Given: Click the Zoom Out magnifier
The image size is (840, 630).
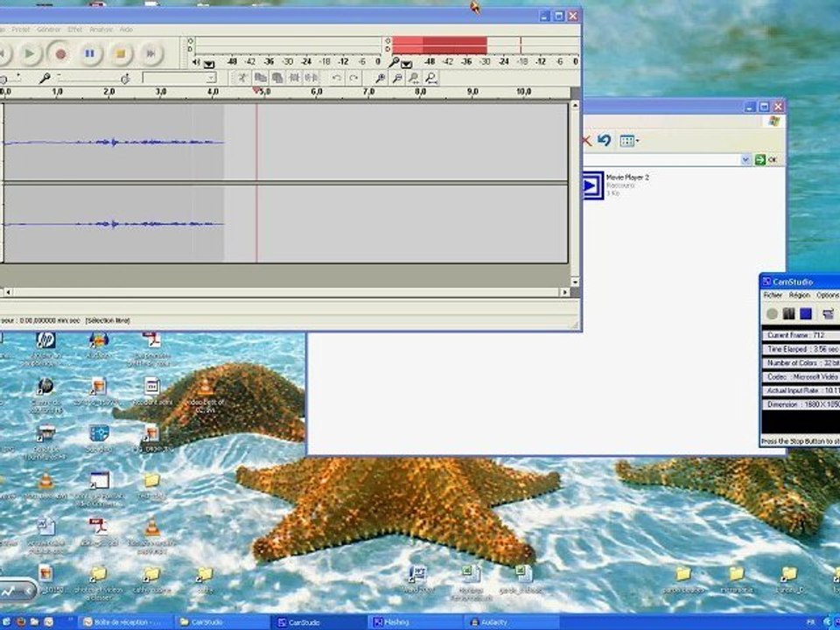Looking at the screenshot, I should 397,79.
